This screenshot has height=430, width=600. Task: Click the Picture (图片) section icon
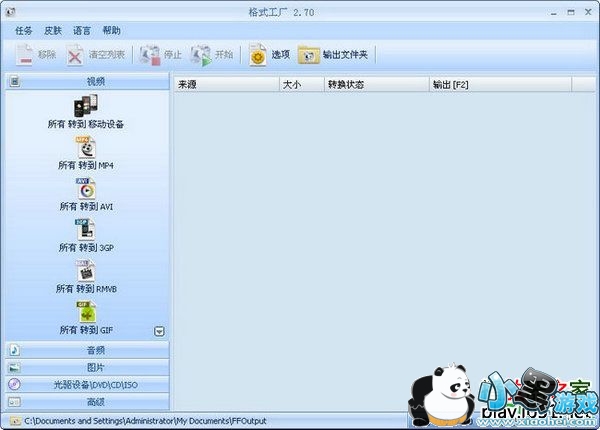tap(15, 368)
